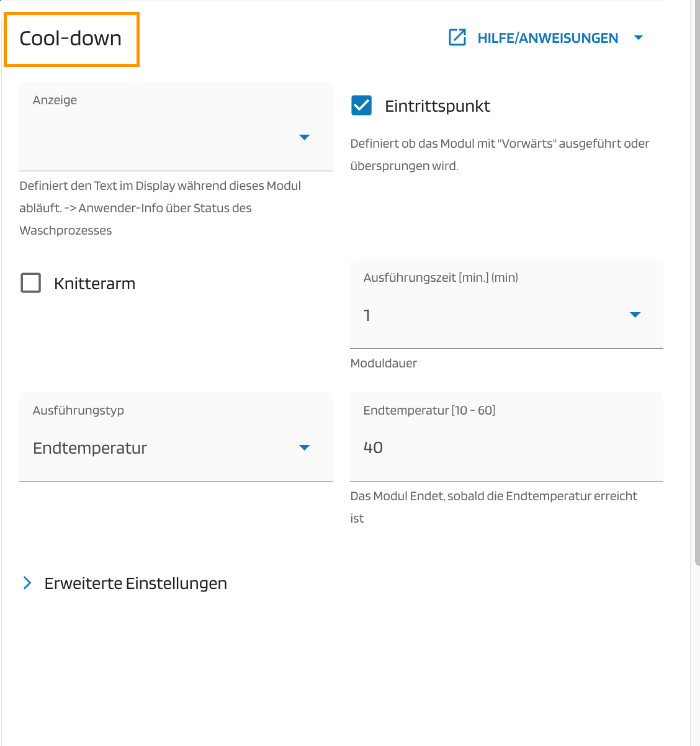Click the external link icon beside HILFE/ANWEISUNGEN

(457, 38)
